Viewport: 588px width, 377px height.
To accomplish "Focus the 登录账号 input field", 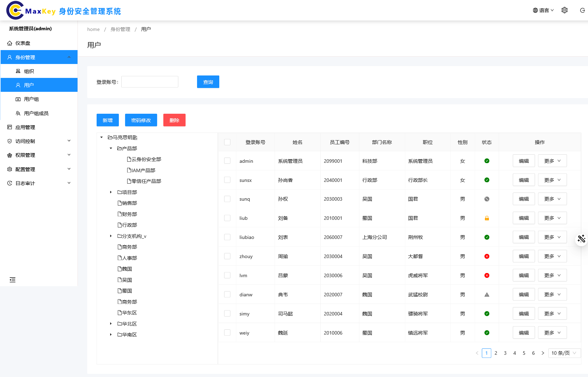I will (150, 82).
